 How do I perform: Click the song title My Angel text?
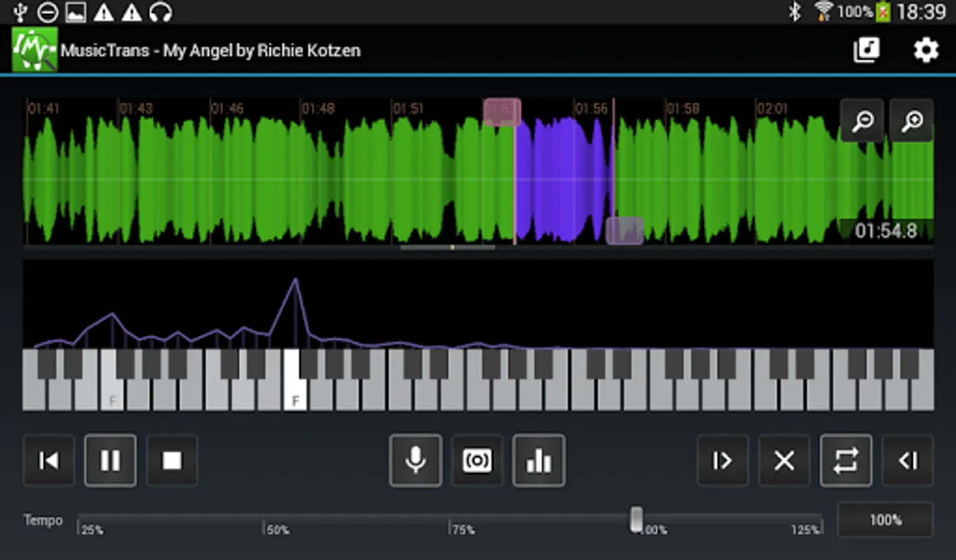point(261,50)
